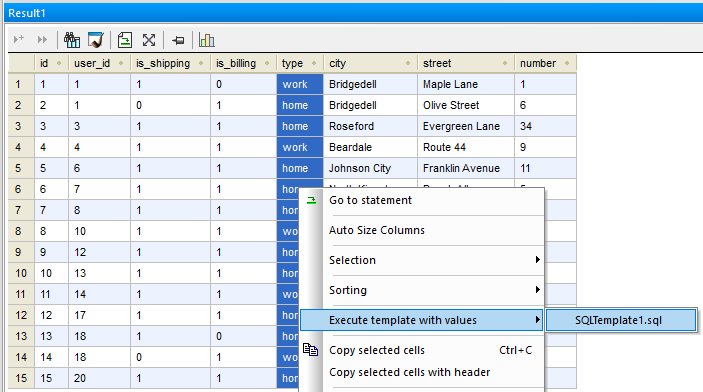Sort by the user_id column header
This screenshot has height=392, width=703.
coord(100,64)
